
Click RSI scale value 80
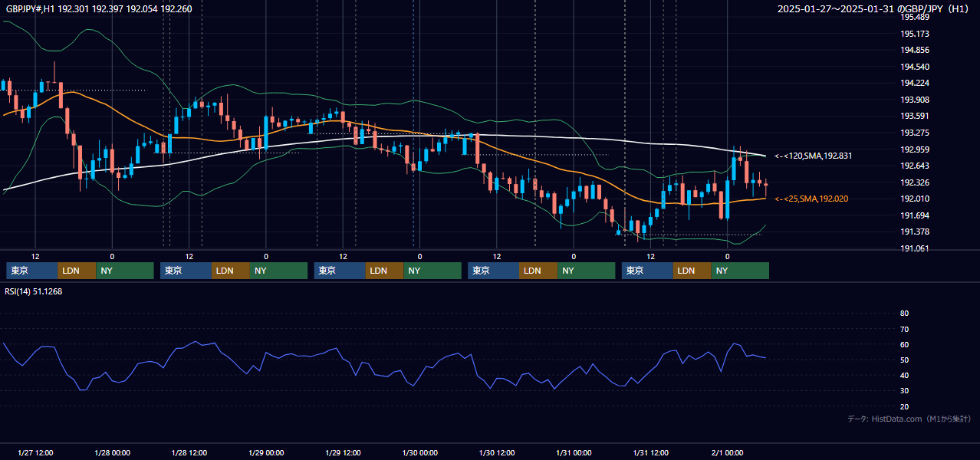(x=904, y=314)
